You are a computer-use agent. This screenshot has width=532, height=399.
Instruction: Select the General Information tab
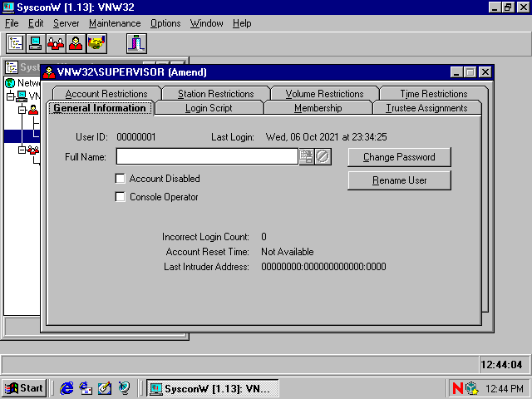[100, 108]
